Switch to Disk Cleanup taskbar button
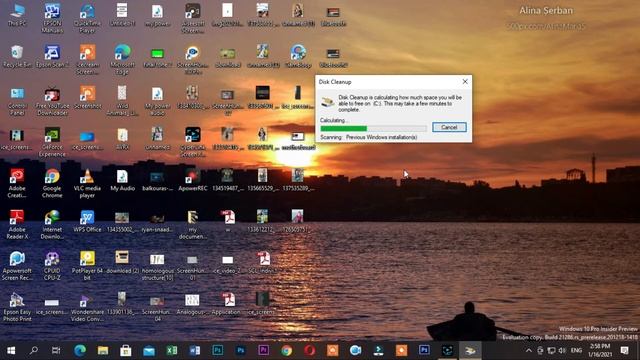This screenshot has width=640, height=360. [470, 350]
